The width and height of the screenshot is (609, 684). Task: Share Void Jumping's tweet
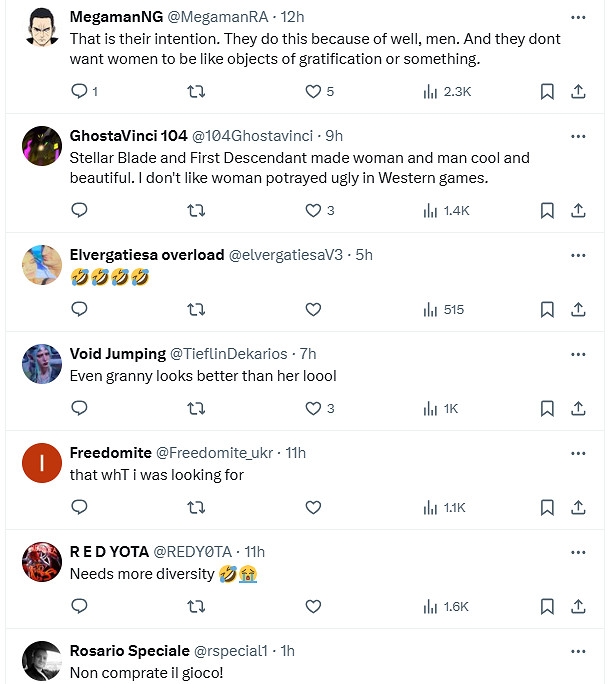[x=578, y=408]
